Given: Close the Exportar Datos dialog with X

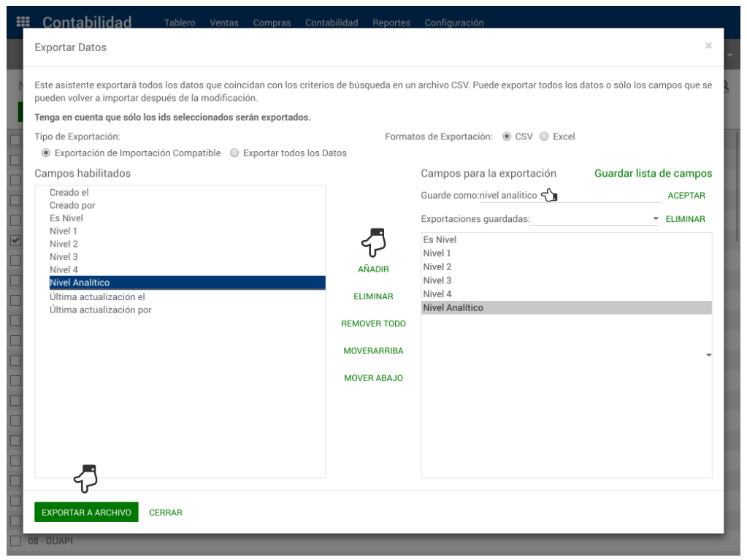Looking at the screenshot, I should click(x=708, y=46).
